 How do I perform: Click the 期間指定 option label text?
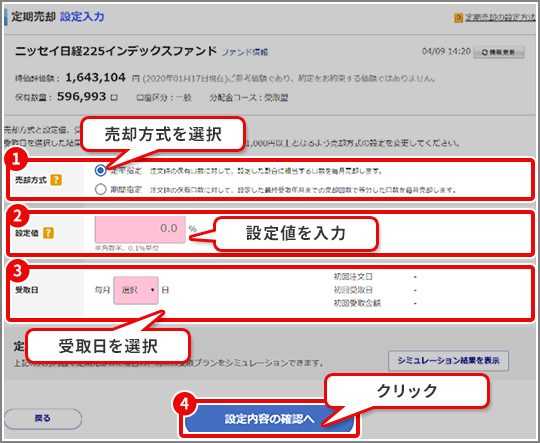pyautogui.click(x=126, y=189)
